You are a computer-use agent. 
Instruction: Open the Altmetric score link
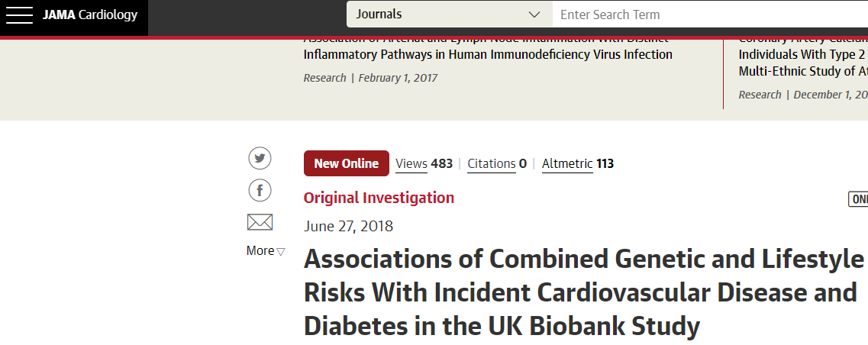click(x=577, y=163)
